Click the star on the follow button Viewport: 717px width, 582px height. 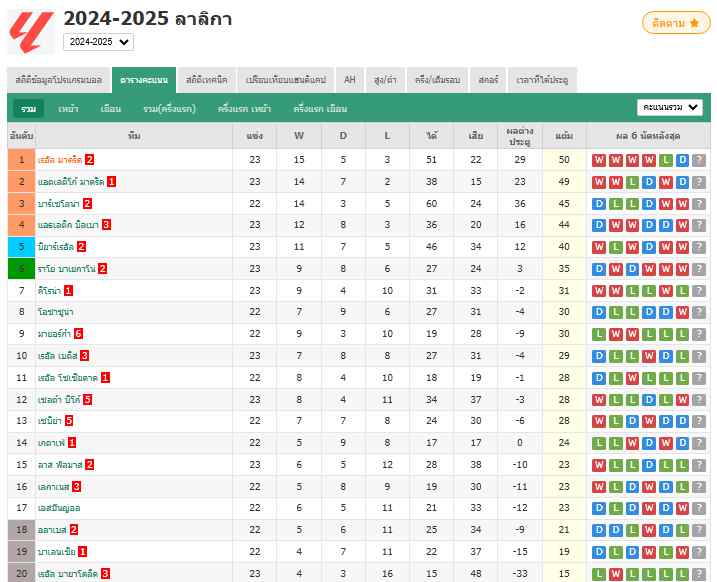pyautogui.click(x=694, y=23)
